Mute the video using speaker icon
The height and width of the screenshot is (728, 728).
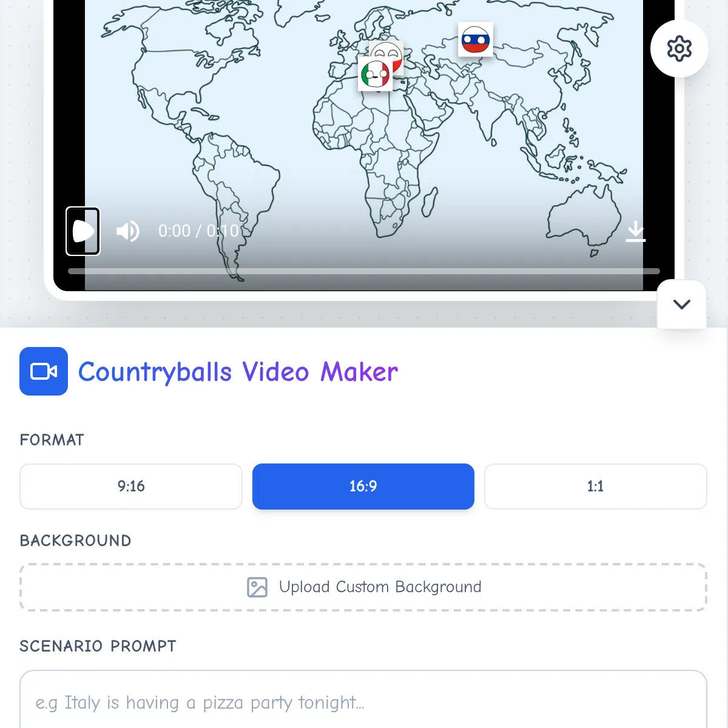[x=127, y=231]
